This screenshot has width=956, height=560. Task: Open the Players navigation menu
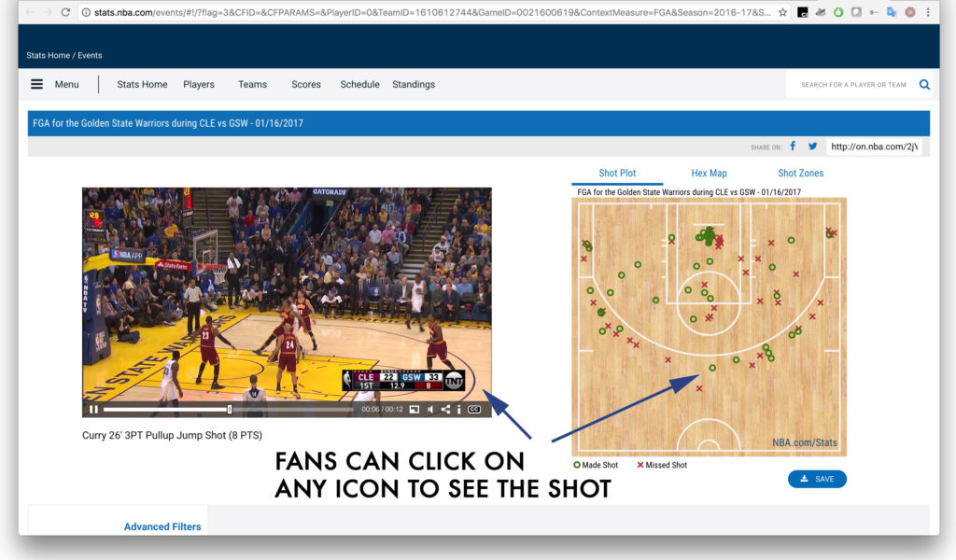click(198, 84)
